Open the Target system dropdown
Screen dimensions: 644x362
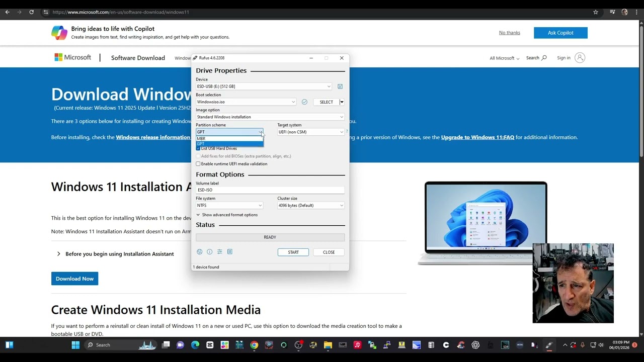pos(311,132)
